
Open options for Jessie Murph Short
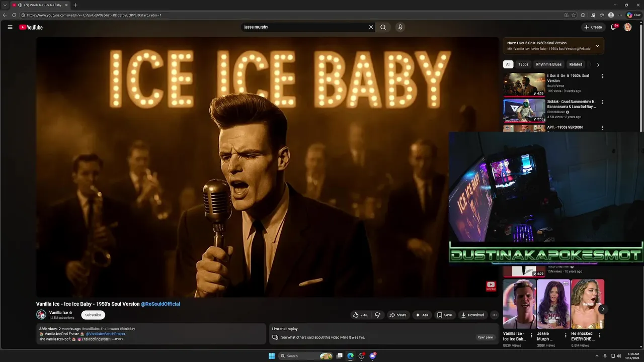pos(565,335)
